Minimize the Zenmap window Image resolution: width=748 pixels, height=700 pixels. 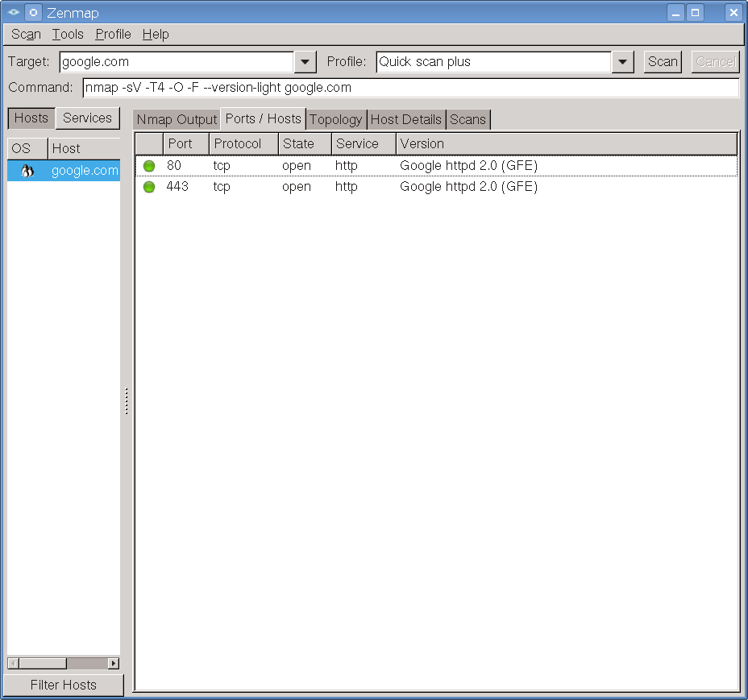(675, 13)
